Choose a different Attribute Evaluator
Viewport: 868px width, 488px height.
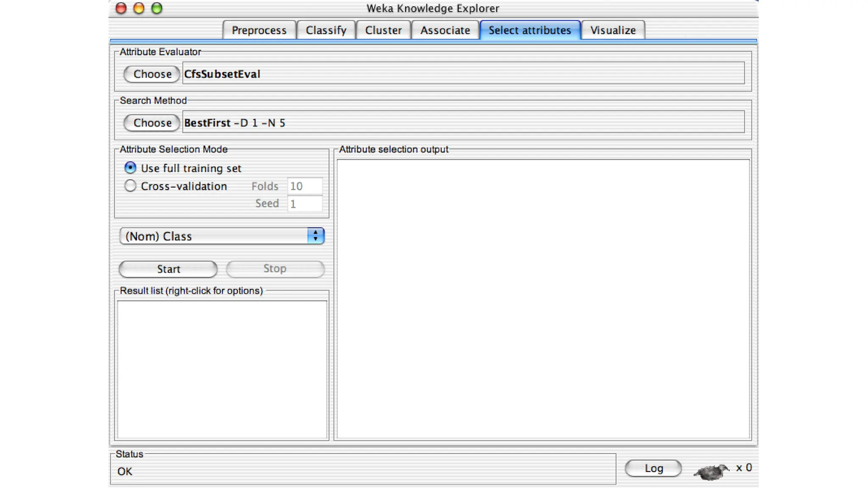point(152,74)
